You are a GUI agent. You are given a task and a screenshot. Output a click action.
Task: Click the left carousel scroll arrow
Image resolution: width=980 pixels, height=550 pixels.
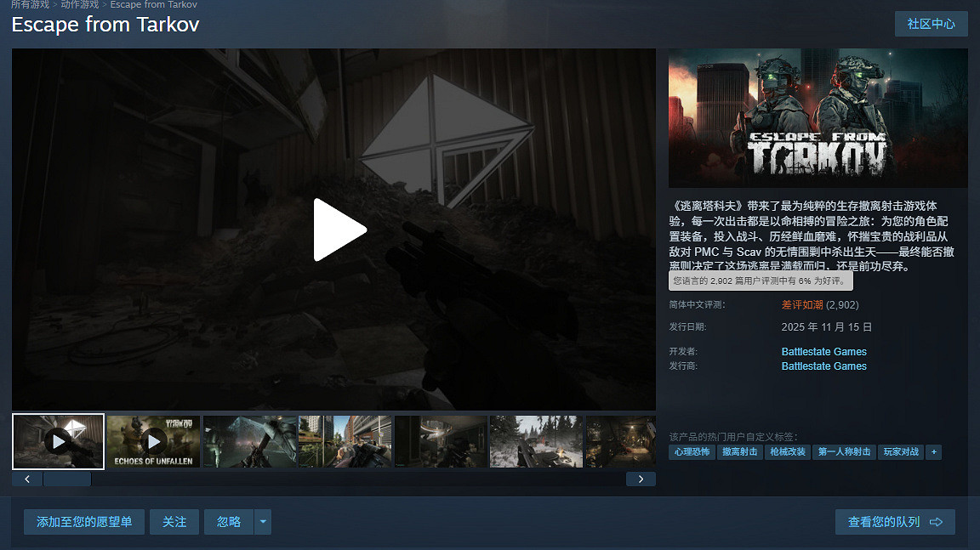[26, 479]
